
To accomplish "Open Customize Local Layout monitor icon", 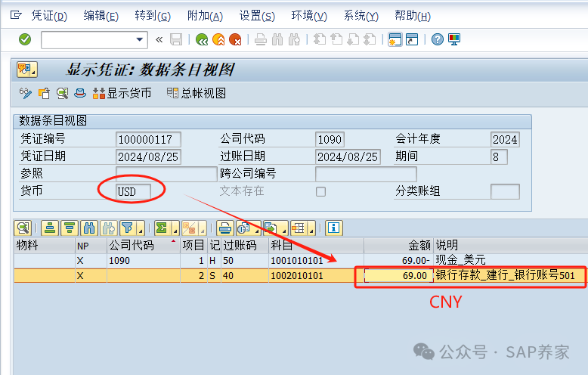I will click(454, 39).
